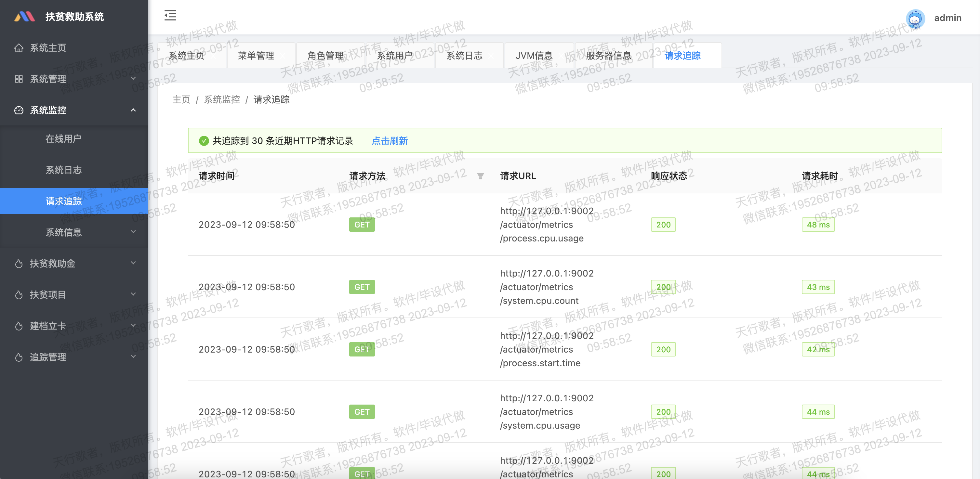980x479 pixels.
Task: Expand the 系统信息 submenu chevron
Action: coord(133,232)
